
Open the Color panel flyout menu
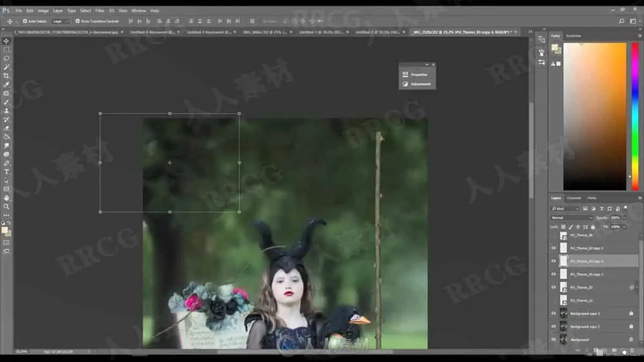[639, 35]
